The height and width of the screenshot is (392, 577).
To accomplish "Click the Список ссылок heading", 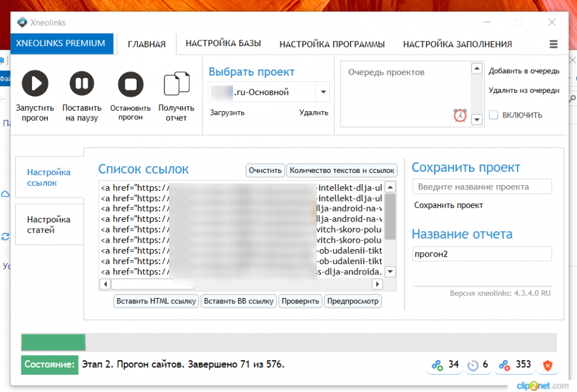I will click(144, 169).
